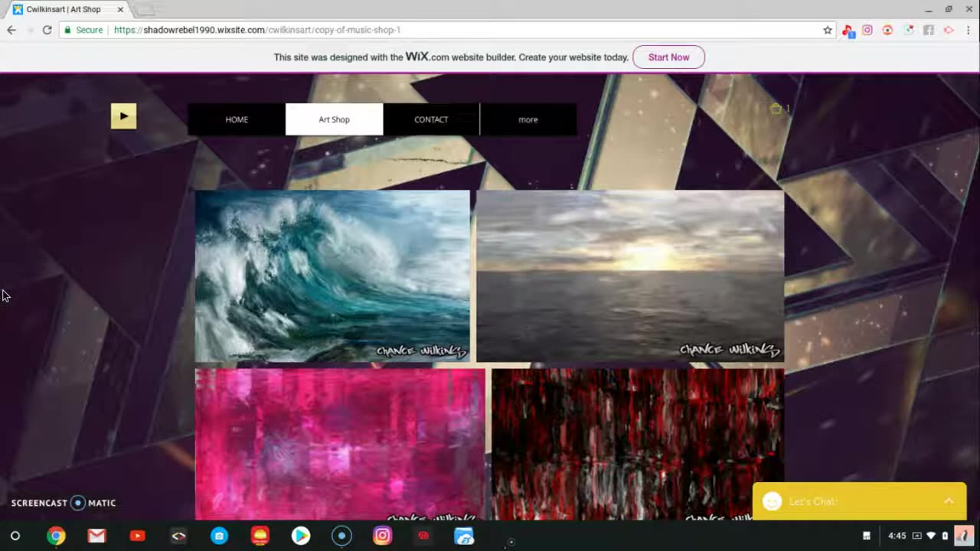
Task: Expand the Let's Chat widget chevron
Action: pyautogui.click(x=949, y=501)
